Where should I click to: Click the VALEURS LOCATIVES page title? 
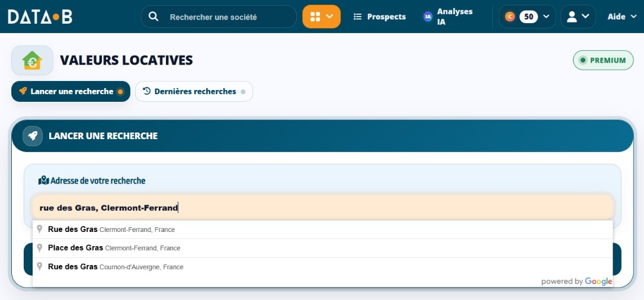pyautogui.click(x=127, y=60)
